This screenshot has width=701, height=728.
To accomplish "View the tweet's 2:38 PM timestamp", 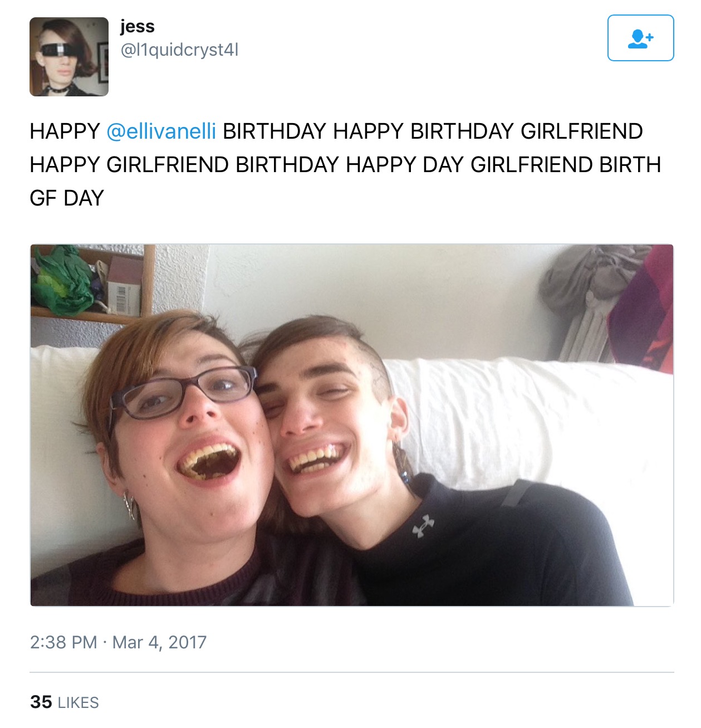I will coord(63,642).
